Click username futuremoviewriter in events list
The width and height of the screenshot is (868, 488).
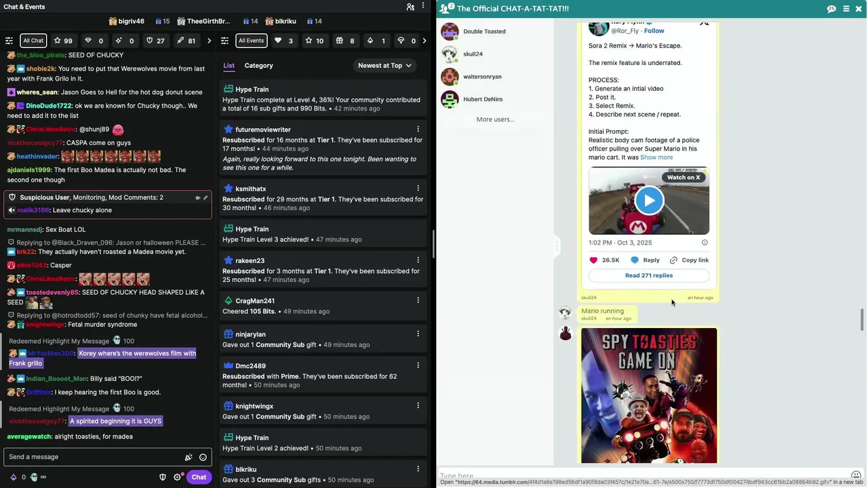(x=263, y=129)
